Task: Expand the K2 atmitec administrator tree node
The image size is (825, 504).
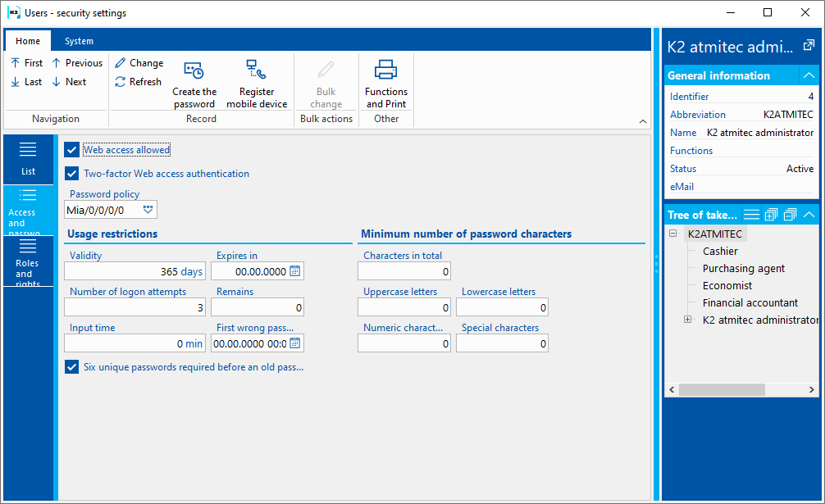Action: (688, 320)
